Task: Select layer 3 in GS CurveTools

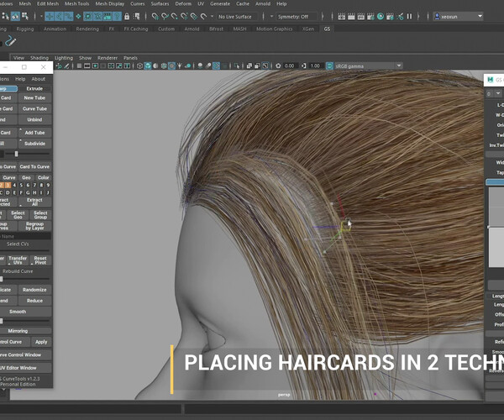Action: click(8, 185)
